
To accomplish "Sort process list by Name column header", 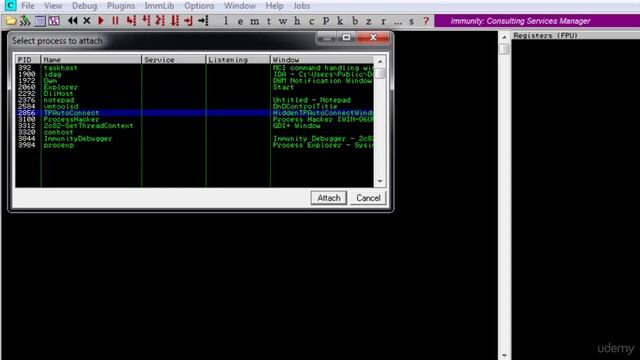I will point(91,60).
